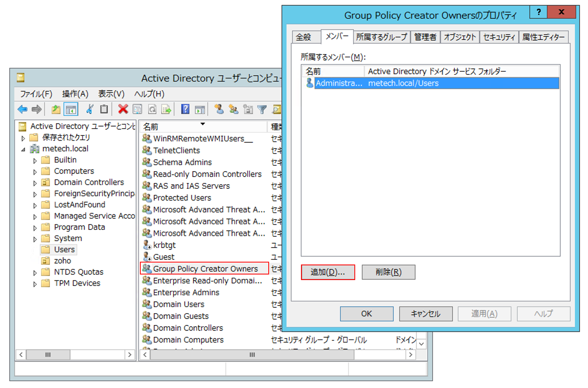Click the user icon beside krbtgt
Screen dimensions: 588x388
pos(147,245)
